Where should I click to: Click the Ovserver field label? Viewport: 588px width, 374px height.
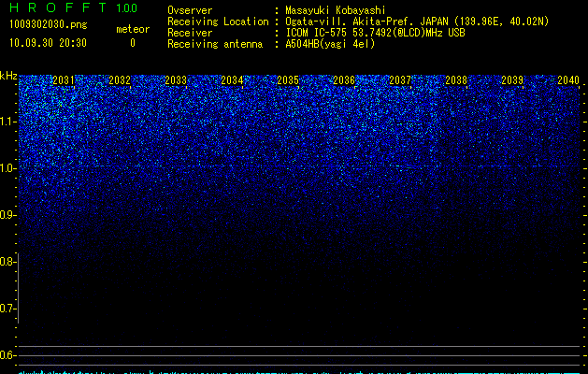(x=190, y=10)
